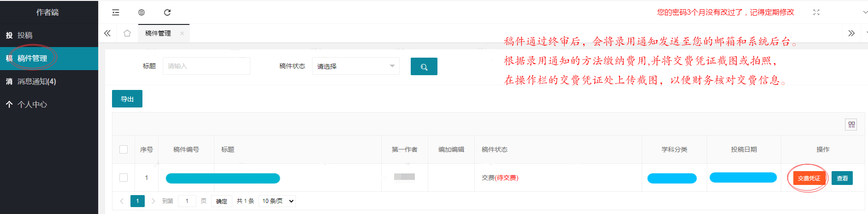The image size is (868, 214).
Task: Open the 10 条/页 page size dropdown
Action: click(x=277, y=201)
